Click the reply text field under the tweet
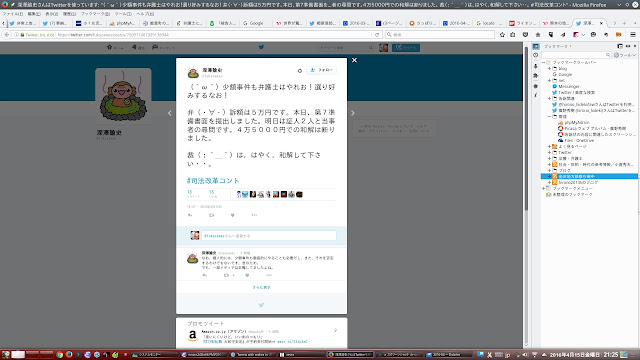 (269, 236)
